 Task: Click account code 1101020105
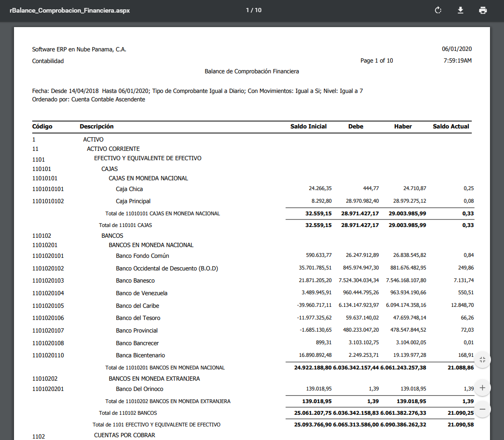(x=48, y=306)
